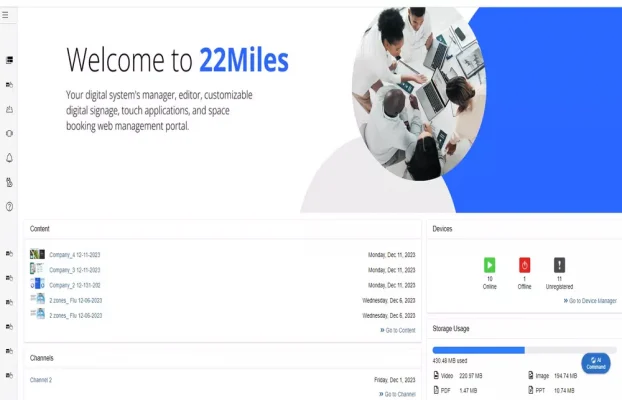Image resolution: width=622 pixels, height=400 pixels.
Task: Open the notifications bell in the sidebar
Action: pyautogui.click(x=10, y=158)
